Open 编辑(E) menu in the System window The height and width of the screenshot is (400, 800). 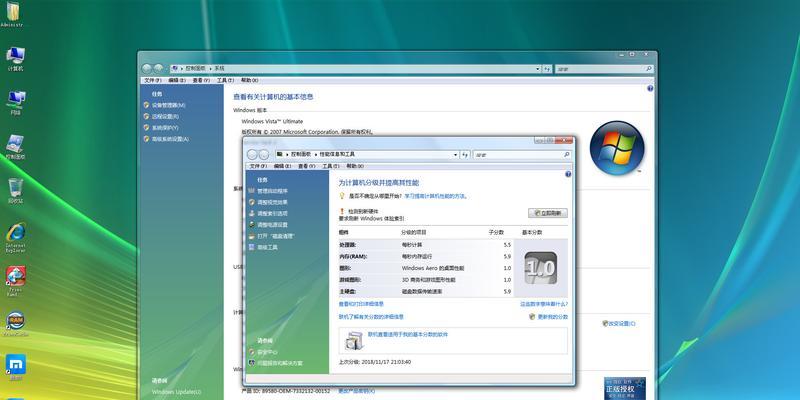point(177,81)
